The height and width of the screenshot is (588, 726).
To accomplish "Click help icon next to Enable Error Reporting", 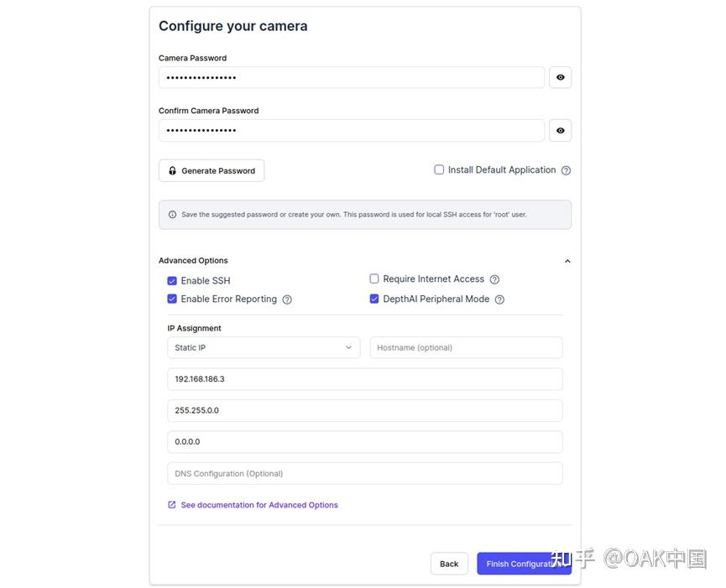I will coord(287,299).
